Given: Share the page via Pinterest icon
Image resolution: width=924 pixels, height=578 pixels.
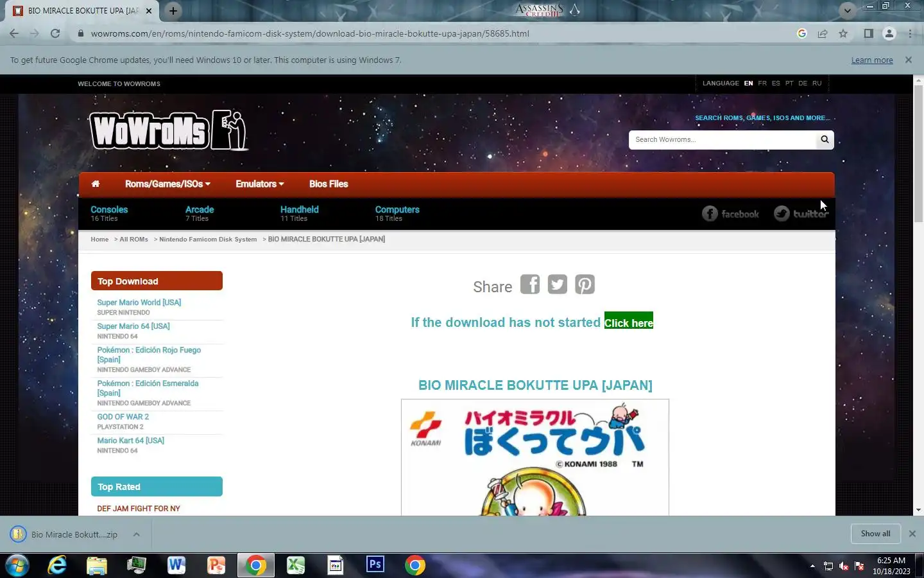Looking at the screenshot, I should 585,284.
